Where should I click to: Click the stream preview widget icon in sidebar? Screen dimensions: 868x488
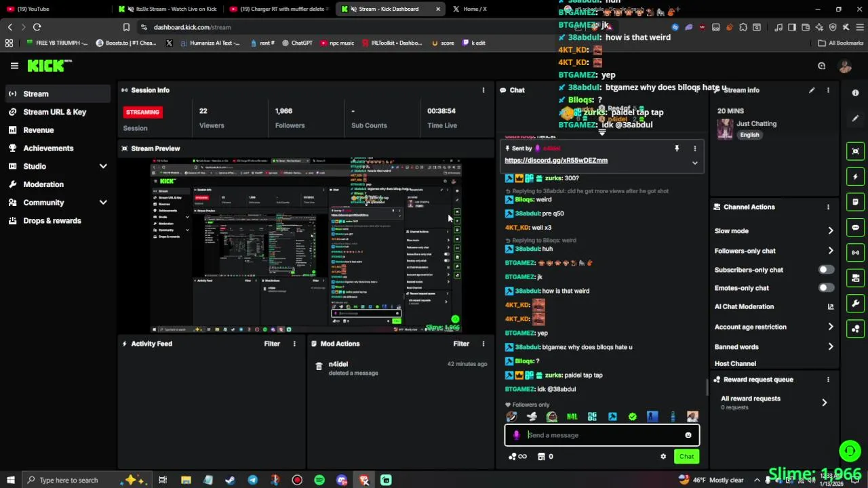(x=855, y=151)
